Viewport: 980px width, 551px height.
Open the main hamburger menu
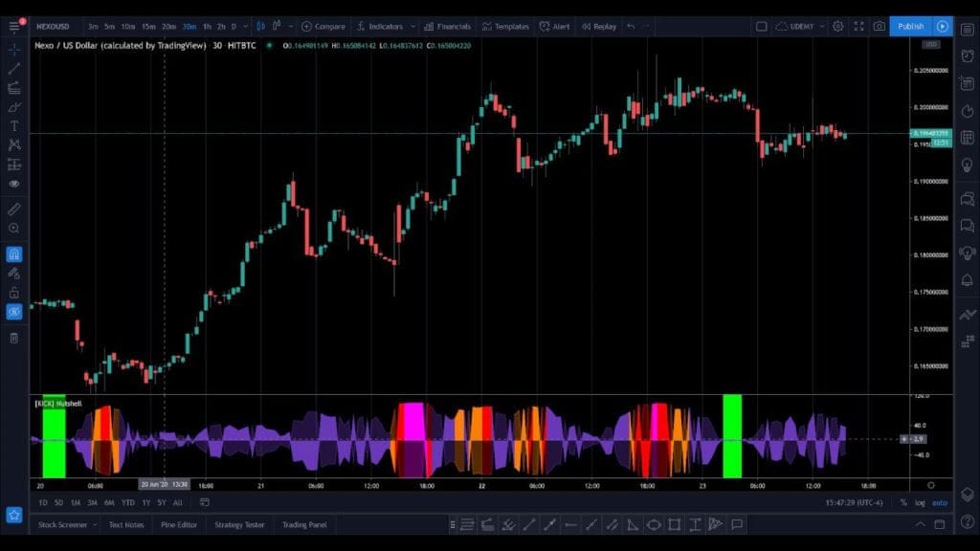pyautogui.click(x=14, y=26)
